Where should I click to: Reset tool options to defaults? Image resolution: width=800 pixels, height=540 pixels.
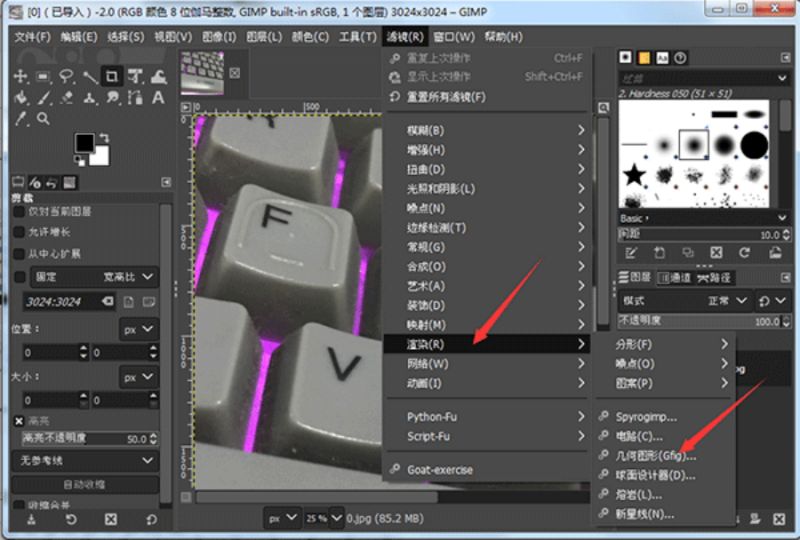(152, 520)
